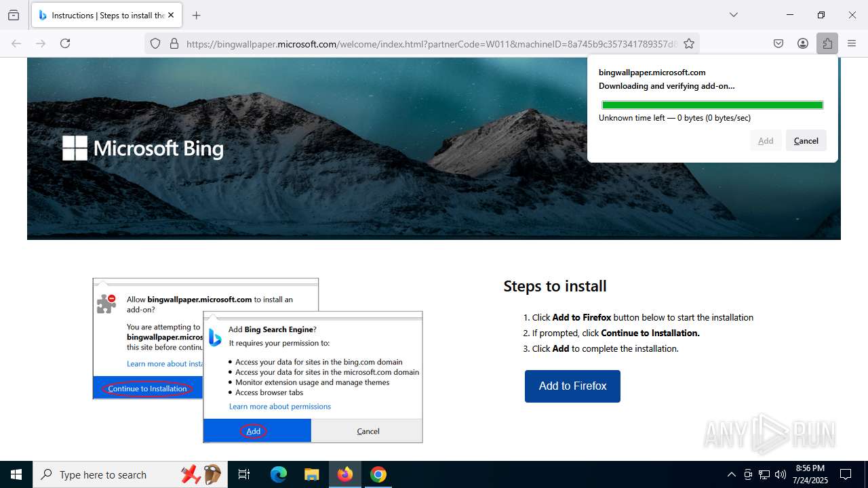The height and width of the screenshot is (488, 868).
Task: Select the Instructions | Steps to install tab
Action: [106, 15]
